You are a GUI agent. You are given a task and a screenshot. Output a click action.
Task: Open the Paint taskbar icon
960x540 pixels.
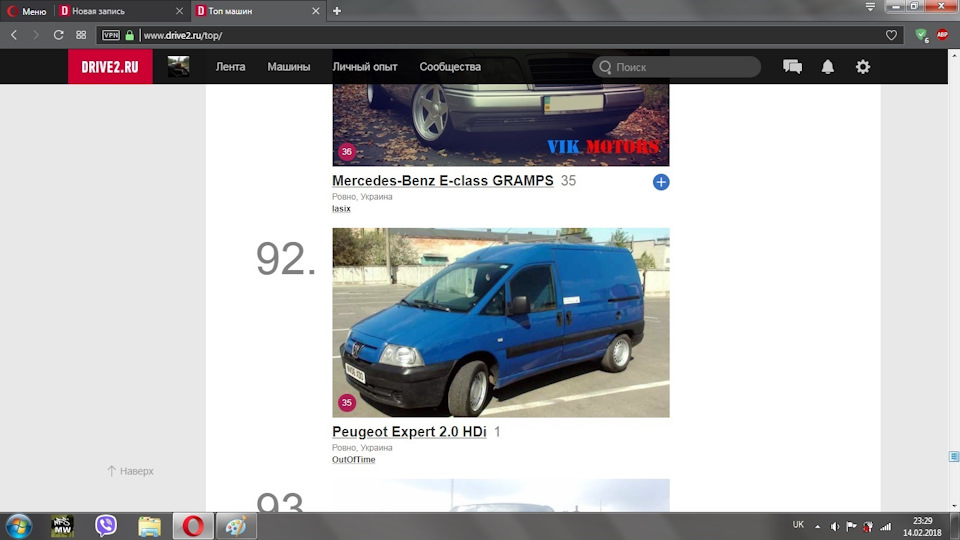coord(236,526)
